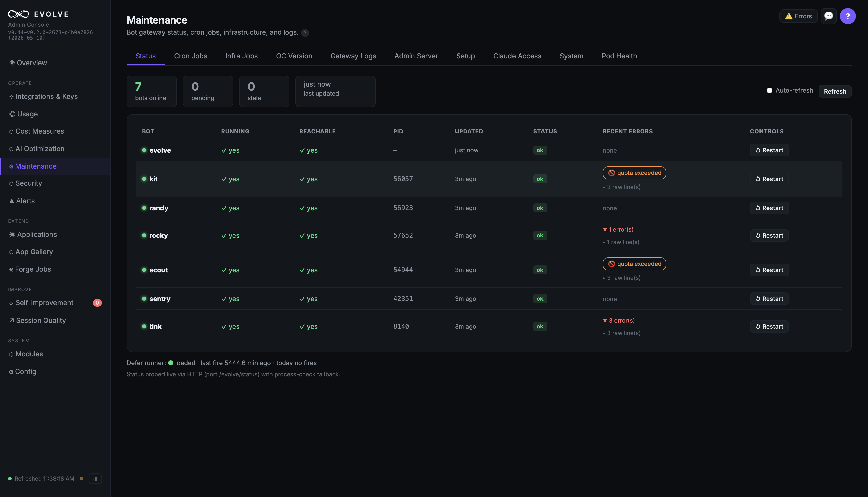Viewport: 868px width, 497px height.
Task: Open the Pod Health tab
Action: 619,56
